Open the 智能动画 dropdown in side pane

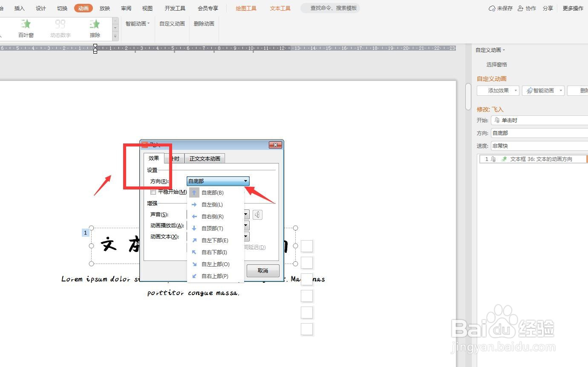543,91
